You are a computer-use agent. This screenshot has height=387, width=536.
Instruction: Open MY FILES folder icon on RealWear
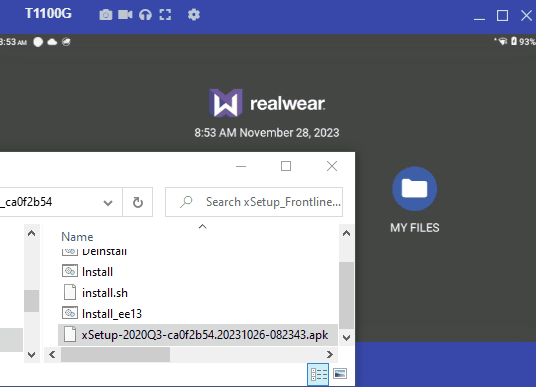(415, 189)
